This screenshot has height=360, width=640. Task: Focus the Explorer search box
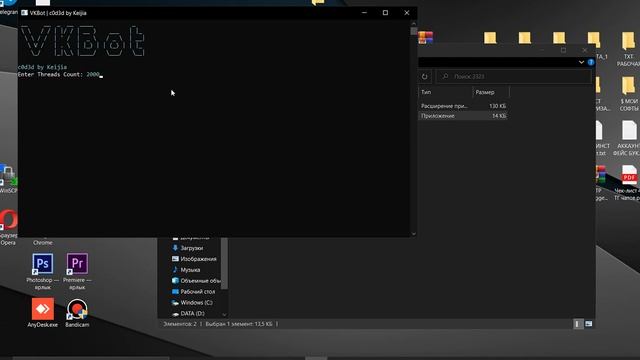[513, 76]
